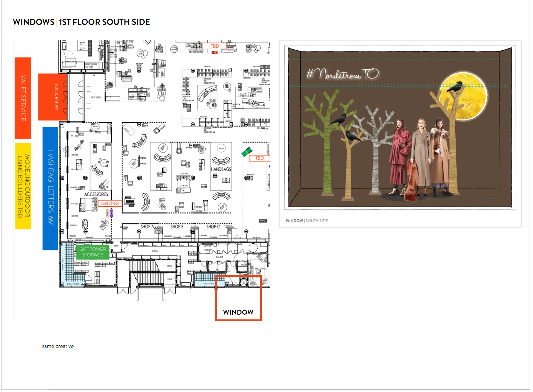Screen dimensions: 533x392
Task: Click the SHOP C label
Action: coord(213,226)
